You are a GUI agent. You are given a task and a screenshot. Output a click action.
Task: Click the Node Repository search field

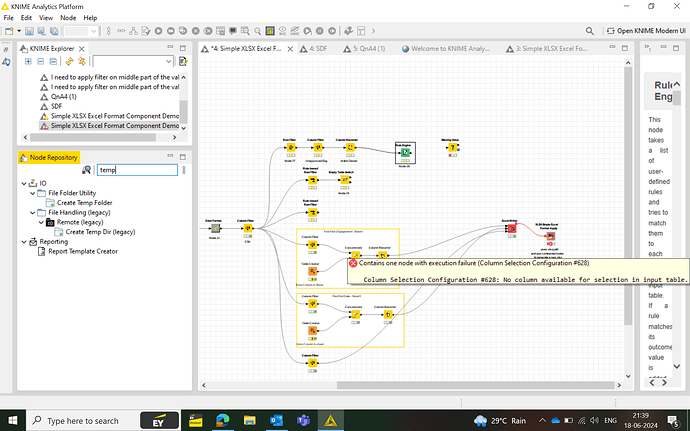coord(137,170)
